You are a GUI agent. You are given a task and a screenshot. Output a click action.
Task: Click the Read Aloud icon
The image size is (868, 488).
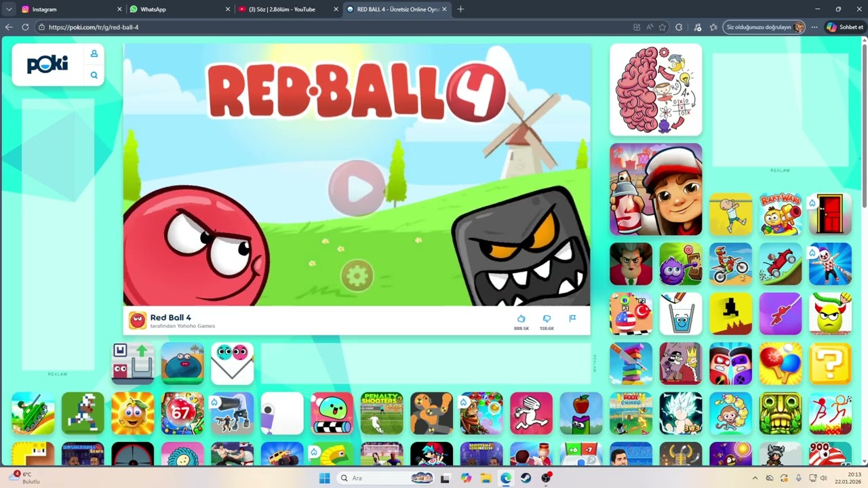tap(650, 27)
